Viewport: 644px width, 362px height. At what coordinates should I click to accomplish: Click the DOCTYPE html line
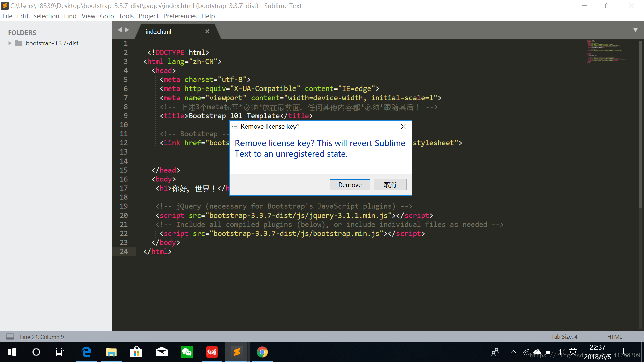click(178, 52)
